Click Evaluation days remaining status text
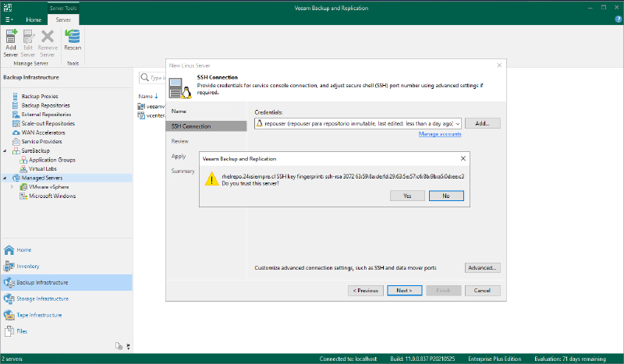The height and width of the screenshot is (364, 624). click(570, 359)
